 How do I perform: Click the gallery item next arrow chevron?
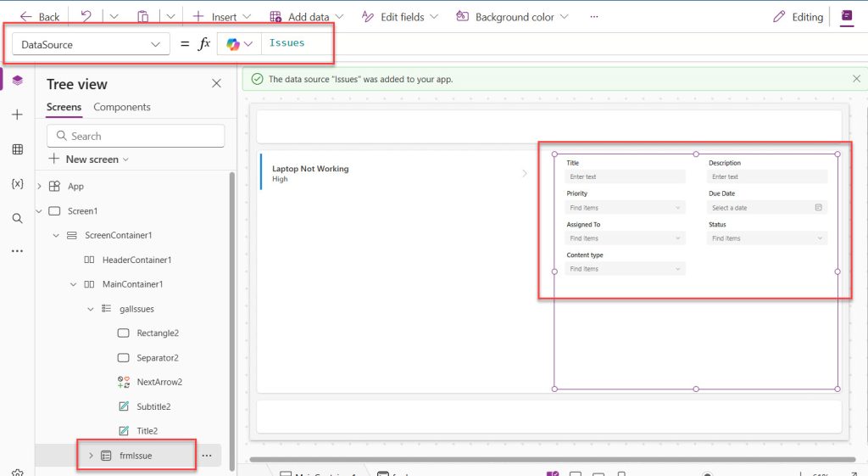tap(524, 173)
